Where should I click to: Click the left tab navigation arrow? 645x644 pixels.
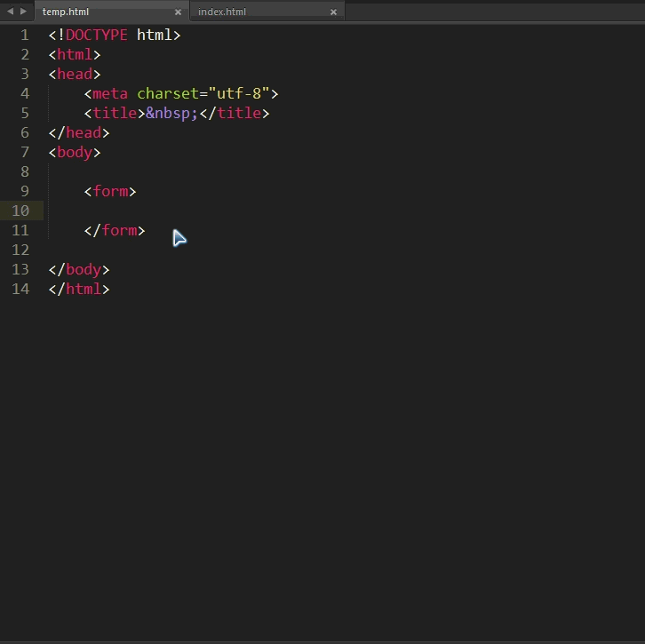pos(10,12)
